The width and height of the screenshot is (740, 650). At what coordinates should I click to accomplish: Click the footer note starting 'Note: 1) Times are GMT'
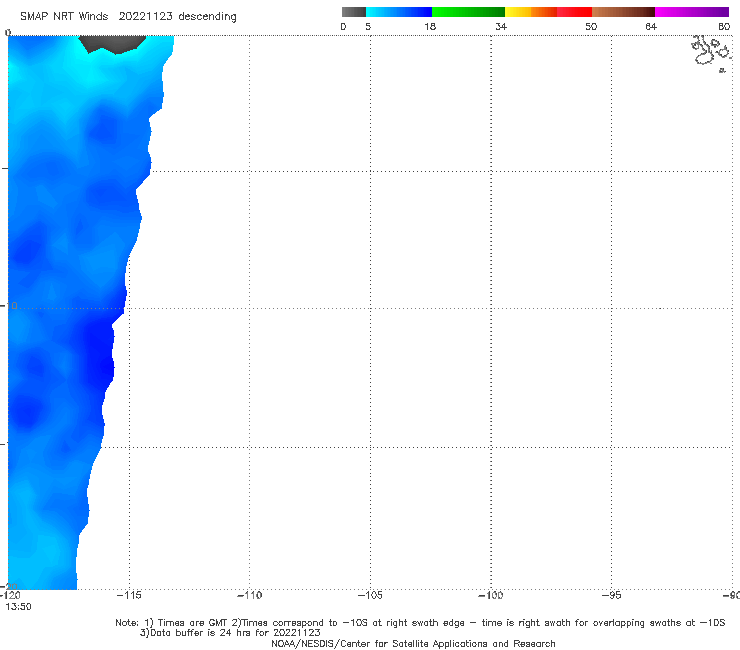tap(420, 623)
